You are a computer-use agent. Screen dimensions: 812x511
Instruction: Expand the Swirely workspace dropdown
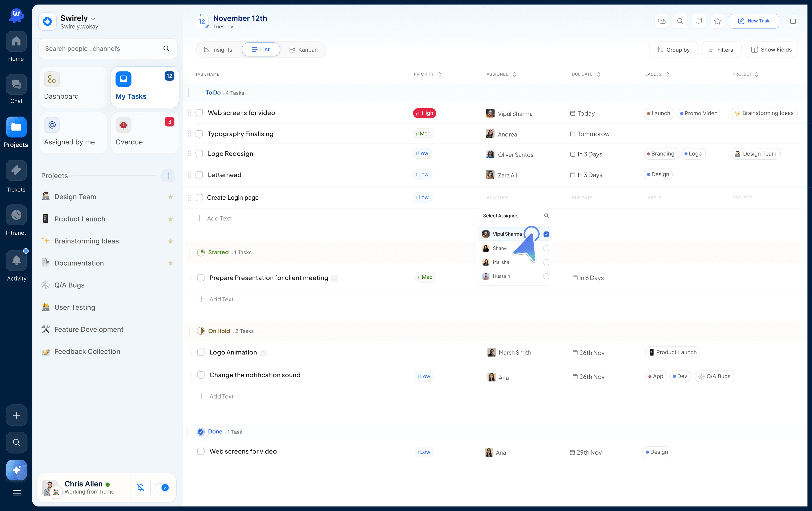[x=93, y=19]
